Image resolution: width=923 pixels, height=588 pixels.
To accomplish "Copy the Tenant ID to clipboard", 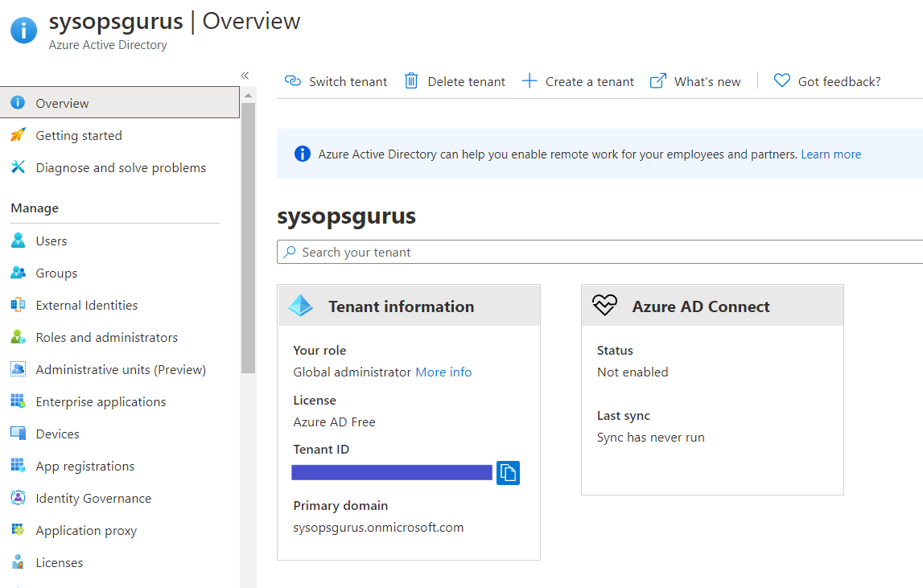I will click(x=508, y=473).
